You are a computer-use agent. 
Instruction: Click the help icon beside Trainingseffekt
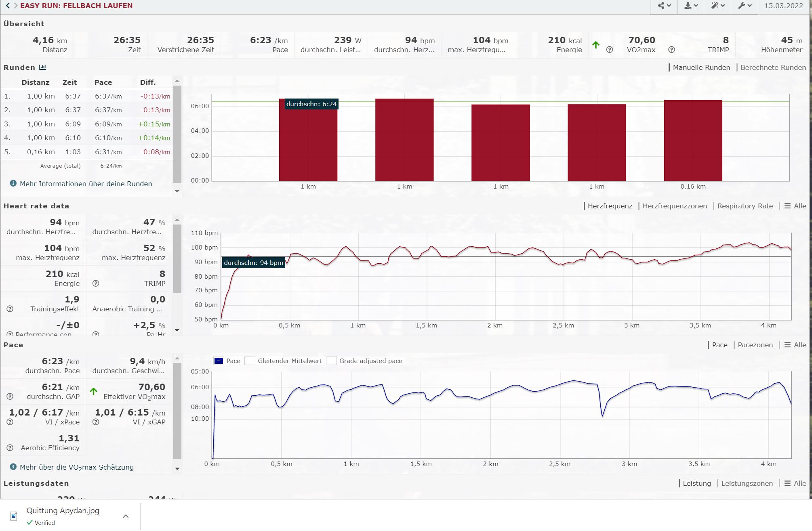tap(10, 309)
